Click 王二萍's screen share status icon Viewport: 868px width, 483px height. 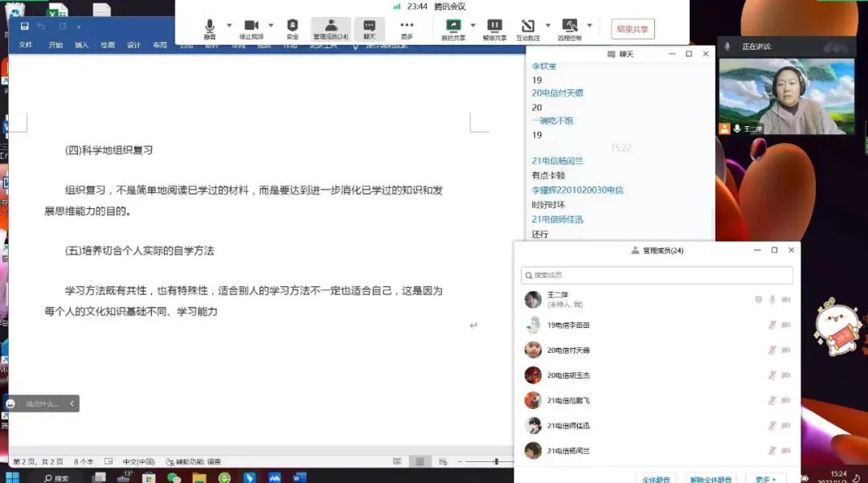(x=759, y=299)
